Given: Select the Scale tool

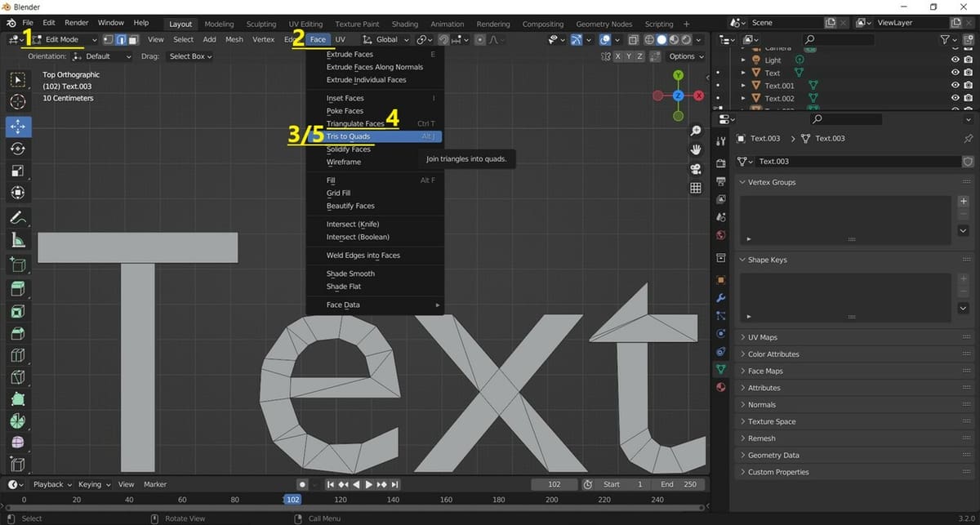Looking at the screenshot, I should [x=18, y=171].
